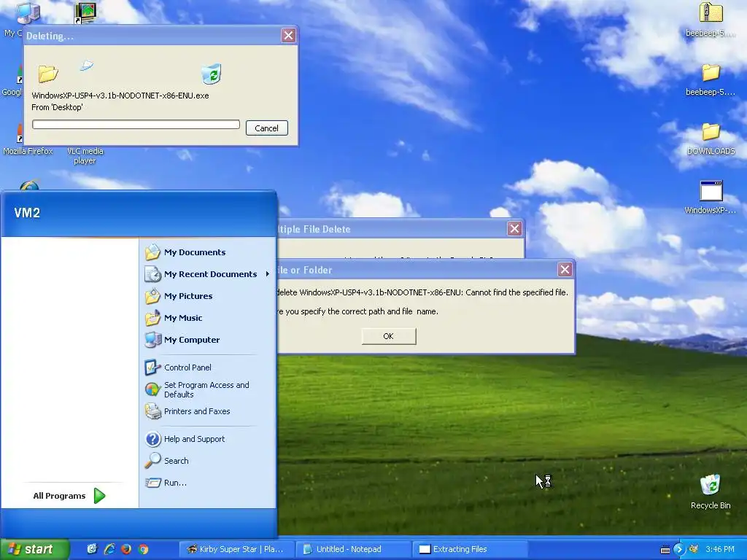
Task: Click the Run icon in Start menu
Action: click(152, 483)
